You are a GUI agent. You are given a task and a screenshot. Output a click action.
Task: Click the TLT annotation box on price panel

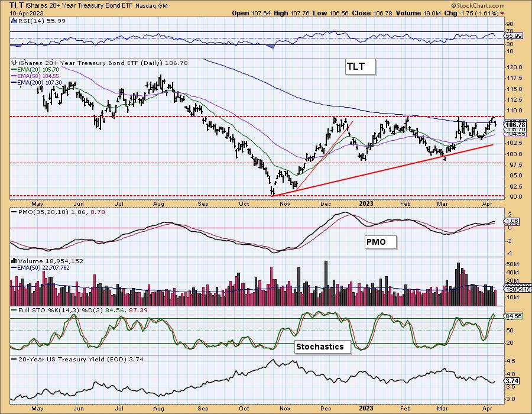[361, 66]
